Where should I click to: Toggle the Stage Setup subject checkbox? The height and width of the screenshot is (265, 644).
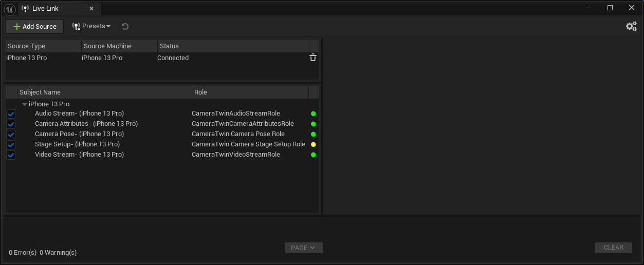click(11, 144)
